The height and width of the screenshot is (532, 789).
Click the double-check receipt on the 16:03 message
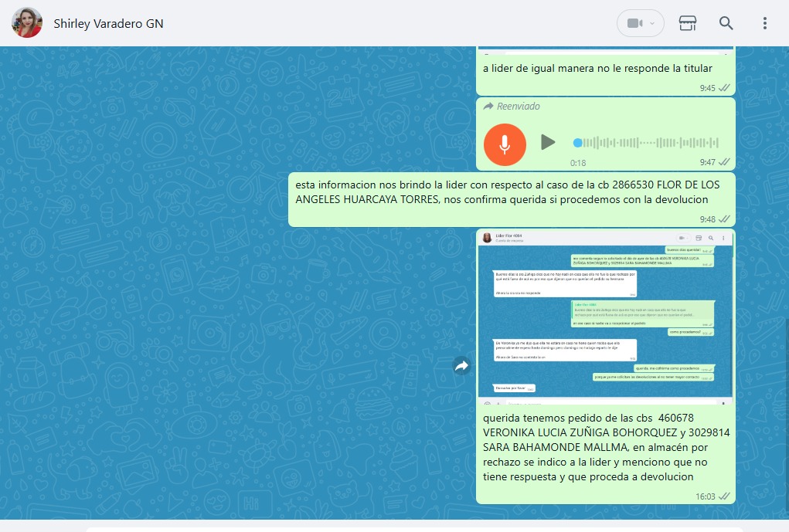(724, 496)
